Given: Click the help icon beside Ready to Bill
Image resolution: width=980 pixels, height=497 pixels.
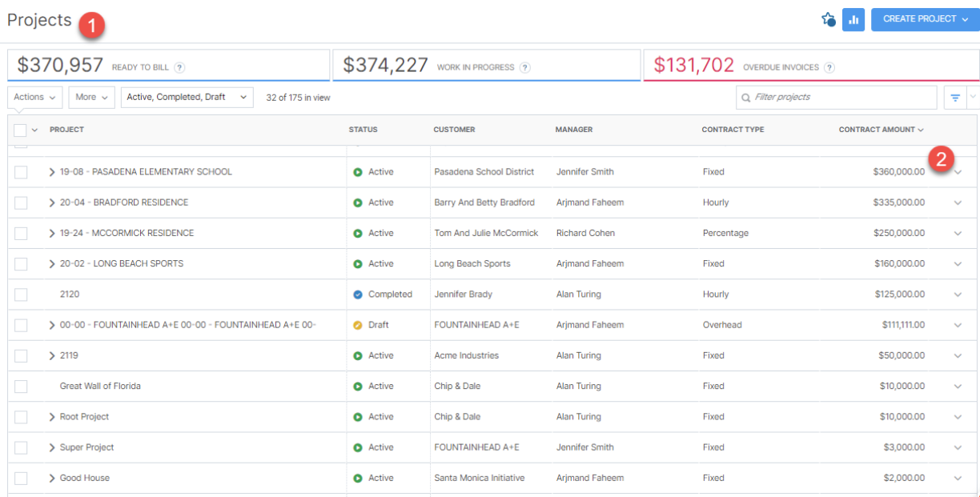Looking at the screenshot, I should pos(180,67).
